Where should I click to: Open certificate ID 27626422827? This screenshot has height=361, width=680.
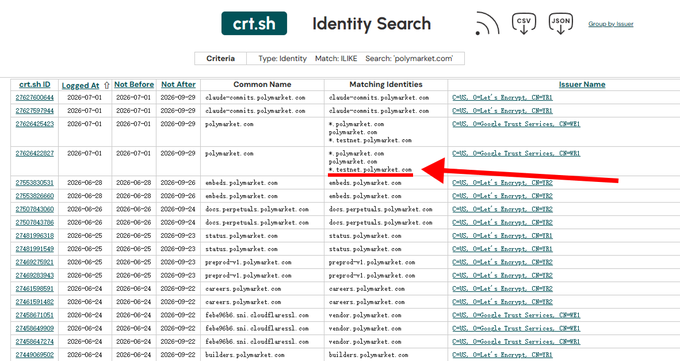35,154
